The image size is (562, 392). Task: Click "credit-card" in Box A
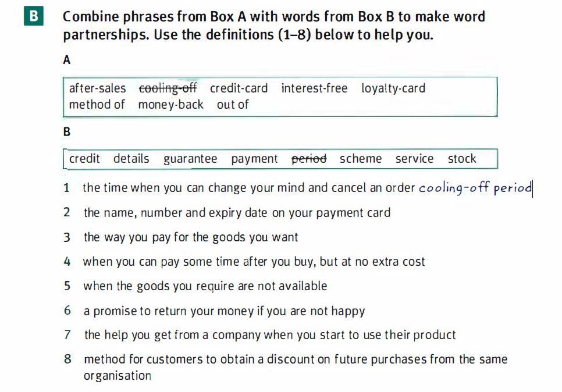click(239, 88)
